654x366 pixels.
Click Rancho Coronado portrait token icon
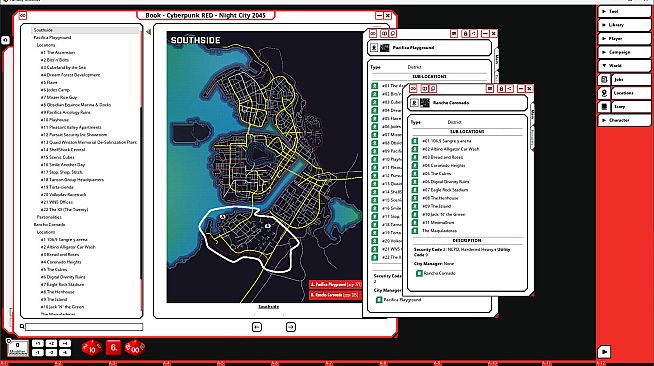tap(414, 103)
